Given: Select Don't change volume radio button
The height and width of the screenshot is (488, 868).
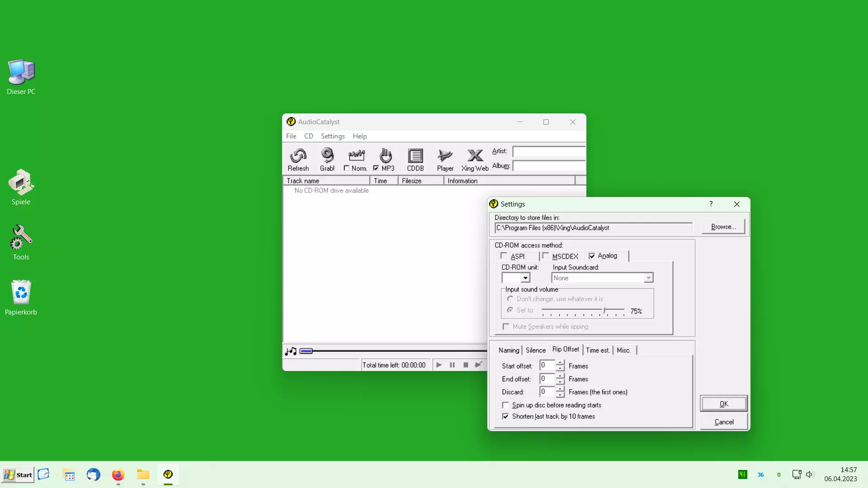Looking at the screenshot, I should pyautogui.click(x=510, y=299).
